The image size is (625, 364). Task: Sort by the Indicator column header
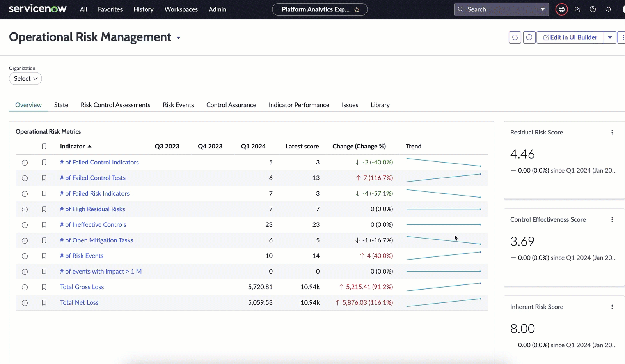(76, 146)
